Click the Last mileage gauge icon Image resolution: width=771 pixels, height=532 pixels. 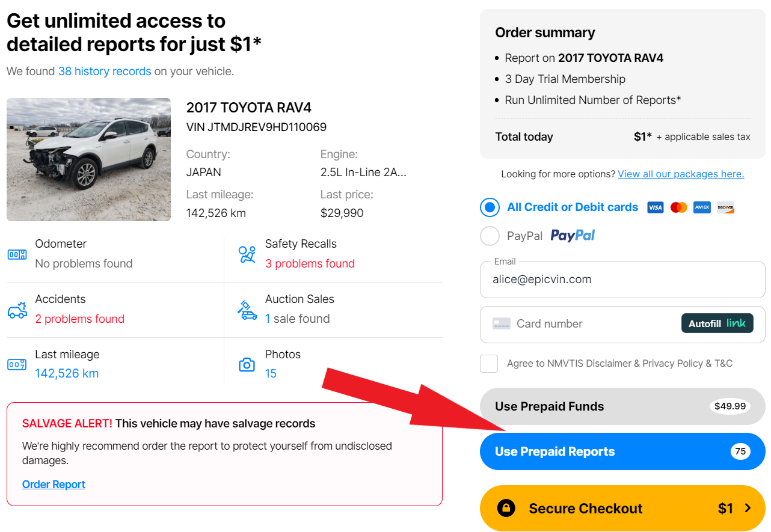tap(17, 364)
